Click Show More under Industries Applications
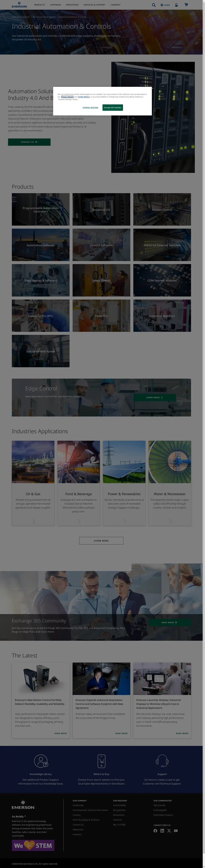 click(x=101, y=540)
